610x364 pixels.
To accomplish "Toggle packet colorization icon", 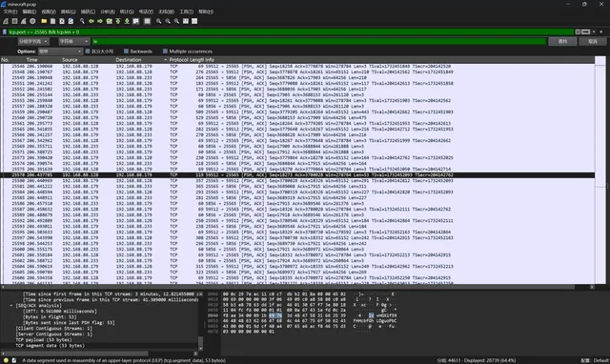I will pos(147,21).
